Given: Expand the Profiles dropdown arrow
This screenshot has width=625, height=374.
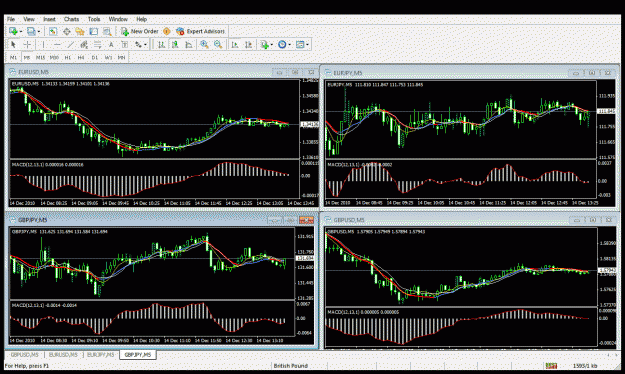Looking at the screenshot, I should point(39,31).
